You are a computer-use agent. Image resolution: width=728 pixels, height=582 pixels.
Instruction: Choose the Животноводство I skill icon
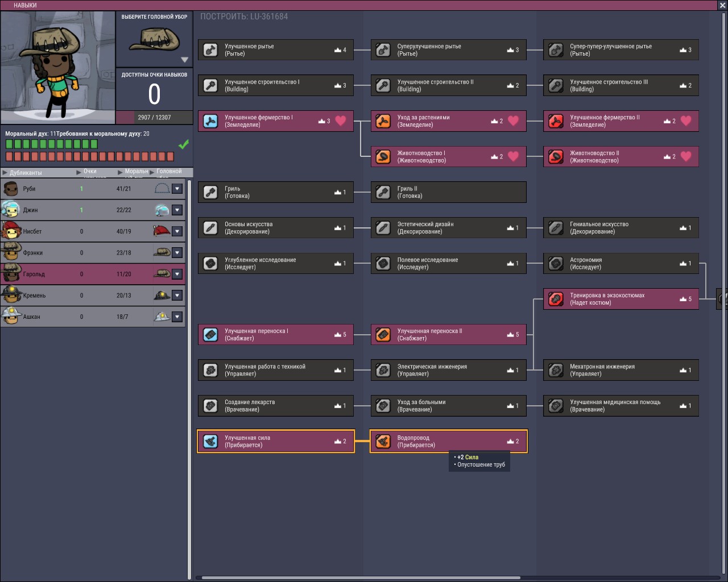click(383, 156)
